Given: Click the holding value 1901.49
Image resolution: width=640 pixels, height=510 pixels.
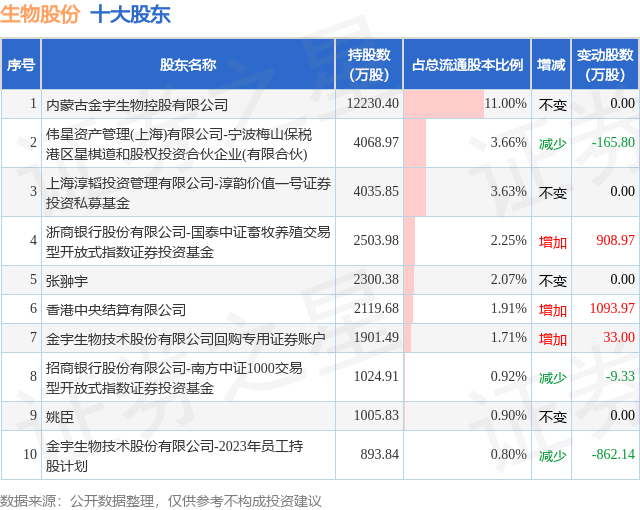Looking at the screenshot, I should pos(376,337).
